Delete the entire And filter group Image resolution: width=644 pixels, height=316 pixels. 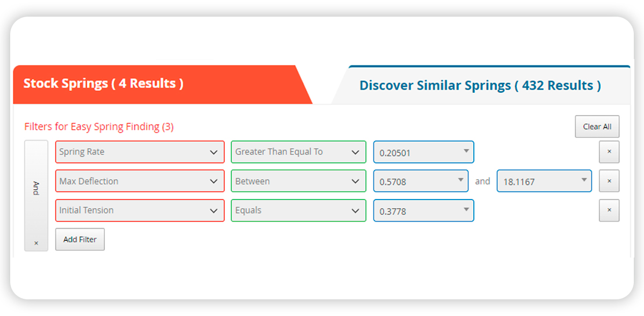(36, 242)
